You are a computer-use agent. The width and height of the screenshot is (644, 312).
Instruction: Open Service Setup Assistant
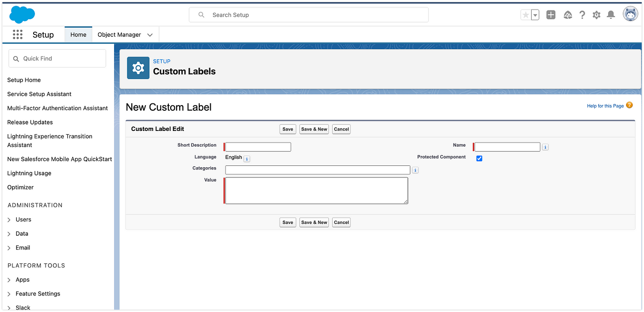[39, 94]
